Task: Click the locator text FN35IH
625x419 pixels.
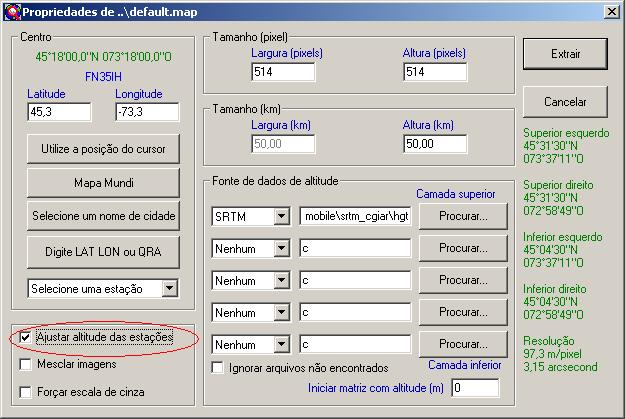Action: pos(103,77)
